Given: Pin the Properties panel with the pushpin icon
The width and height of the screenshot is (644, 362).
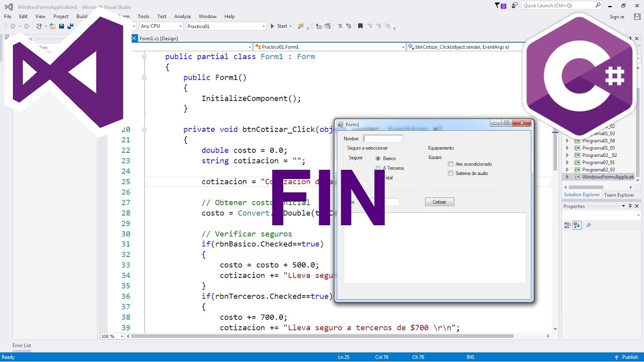Looking at the screenshot, I should pos(630,206).
